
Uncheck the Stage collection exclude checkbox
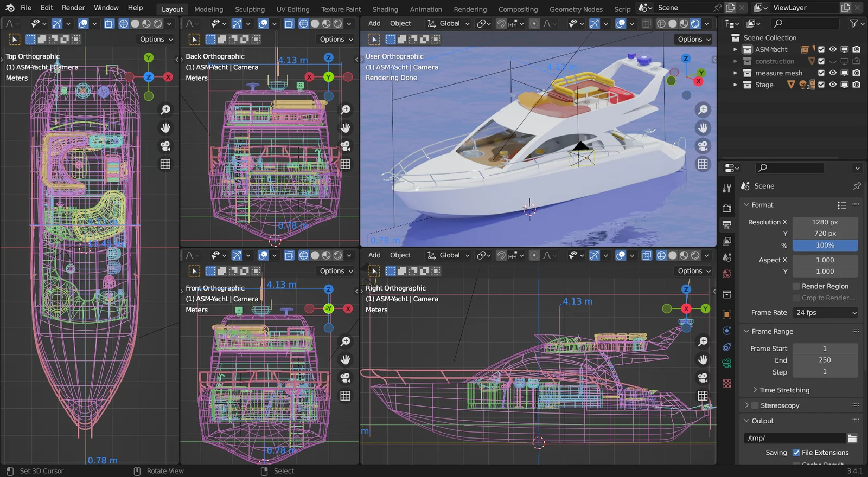821,85
